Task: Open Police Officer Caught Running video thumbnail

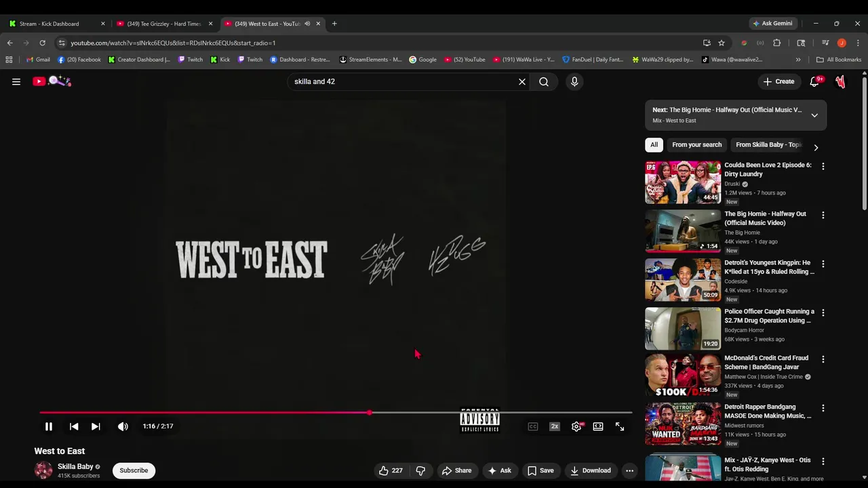Action: coord(683,329)
